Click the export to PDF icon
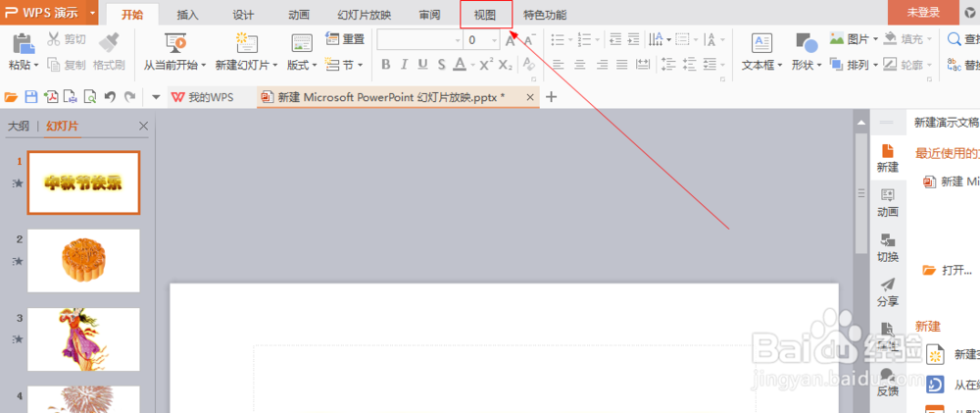The height and width of the screenshot is (413, 980). (51, 97)
